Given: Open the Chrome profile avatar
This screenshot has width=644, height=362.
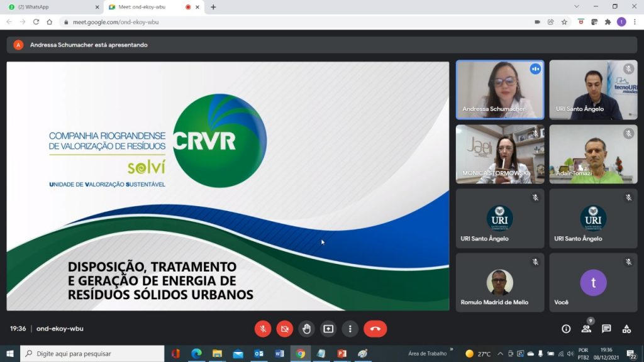Looking at the screenshot, I should click(621, 22).
